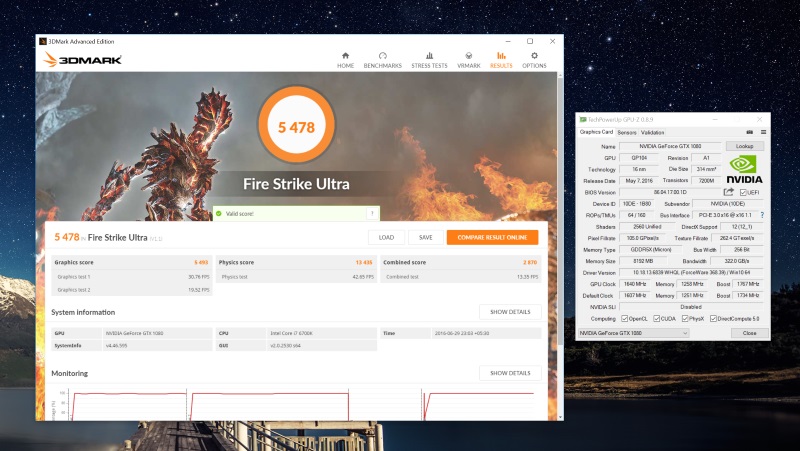Go to 3DMark Home icon
This screenshot has height=451, width=800.
coord(345,56)
